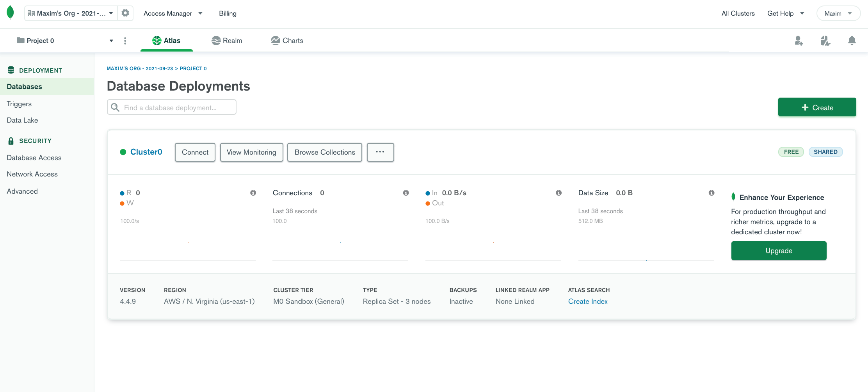Open the project activity feed icon
The height and width of the screenshot is (392, 868).
[825, 41]
